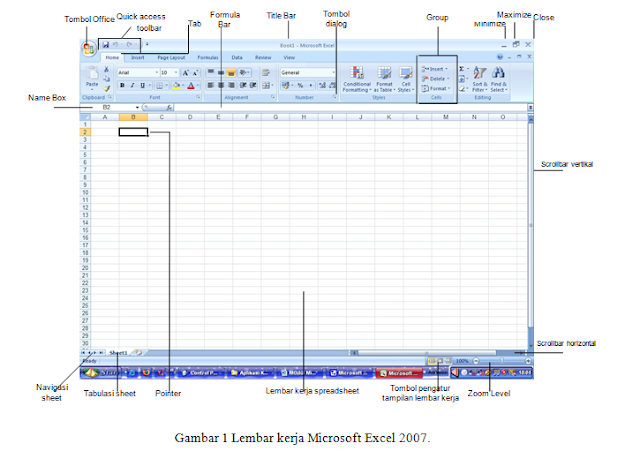
Task: Open Conditional Formatting menu
Action: pos(357,79)
